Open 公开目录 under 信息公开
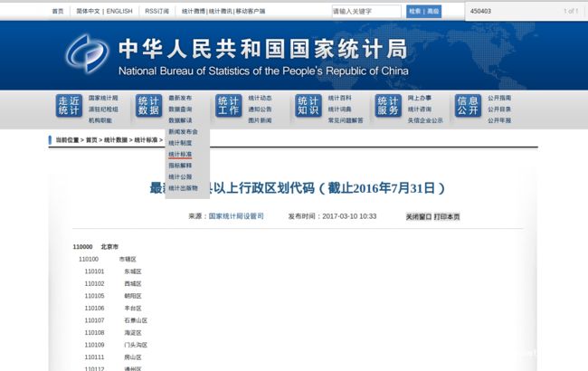 click(x=499, y=109)
